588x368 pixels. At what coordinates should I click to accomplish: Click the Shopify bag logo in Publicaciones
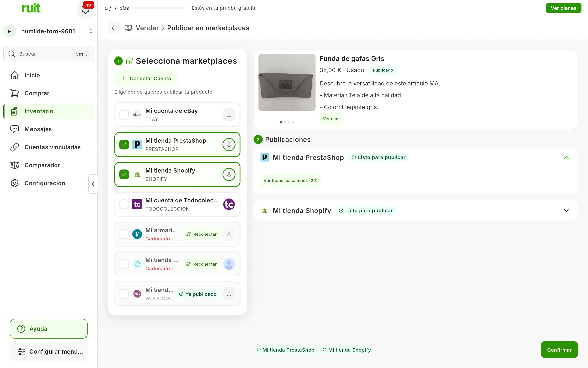(x=264, y=211)
